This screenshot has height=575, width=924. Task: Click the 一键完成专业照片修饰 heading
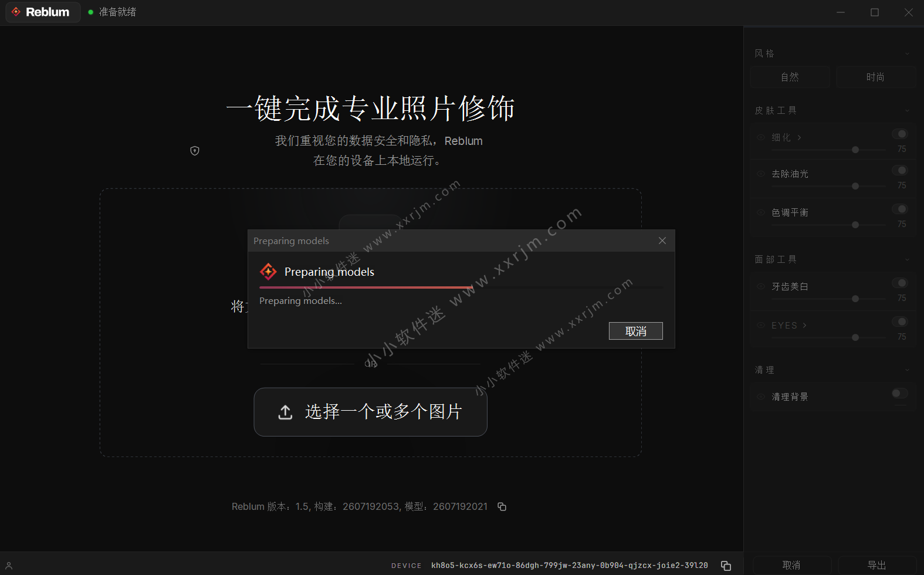(x=371, y=109)
